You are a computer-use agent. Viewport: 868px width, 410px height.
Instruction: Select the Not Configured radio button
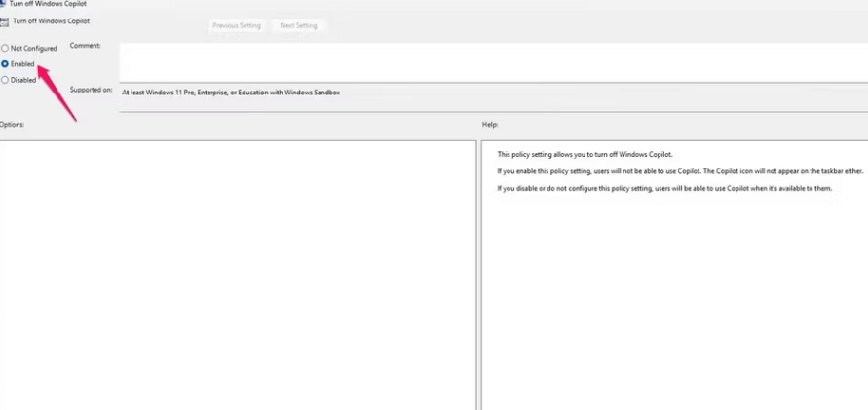point(5,48)
